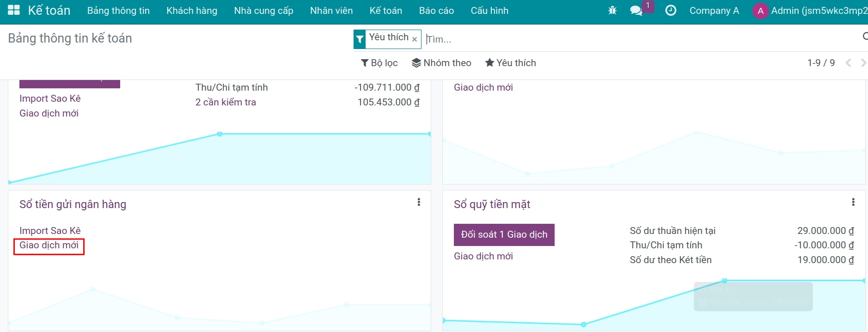The width and height of the screenshot is (868, 332).
Task: Go to previous page arrow
Action: (x=848, y=63)
